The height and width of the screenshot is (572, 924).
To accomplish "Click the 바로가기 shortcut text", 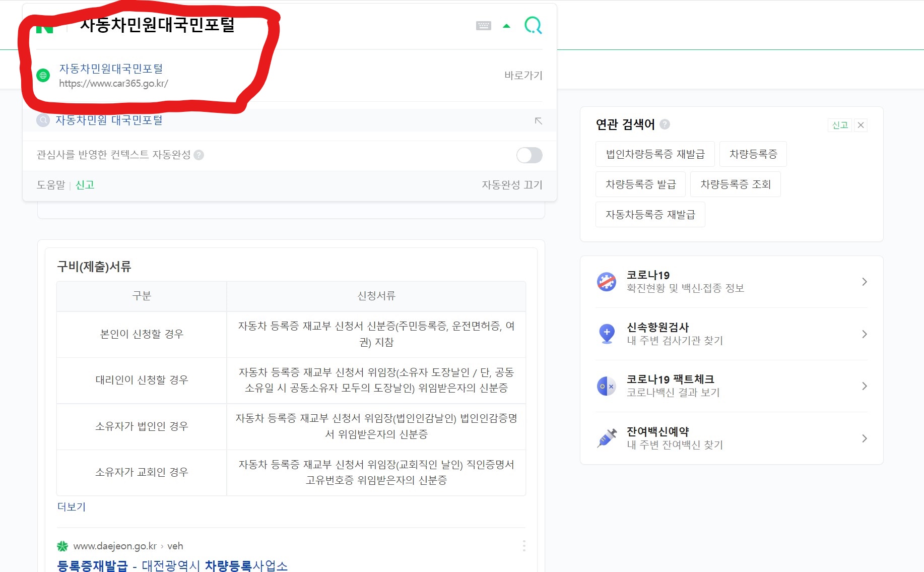I will pyautogui.click(x=523, y=75).
